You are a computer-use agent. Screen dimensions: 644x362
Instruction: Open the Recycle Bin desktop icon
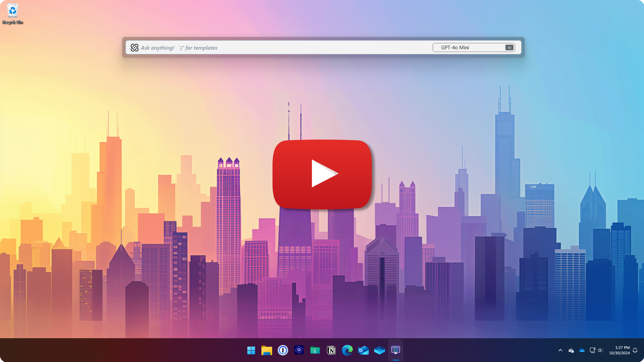[12, 14]
